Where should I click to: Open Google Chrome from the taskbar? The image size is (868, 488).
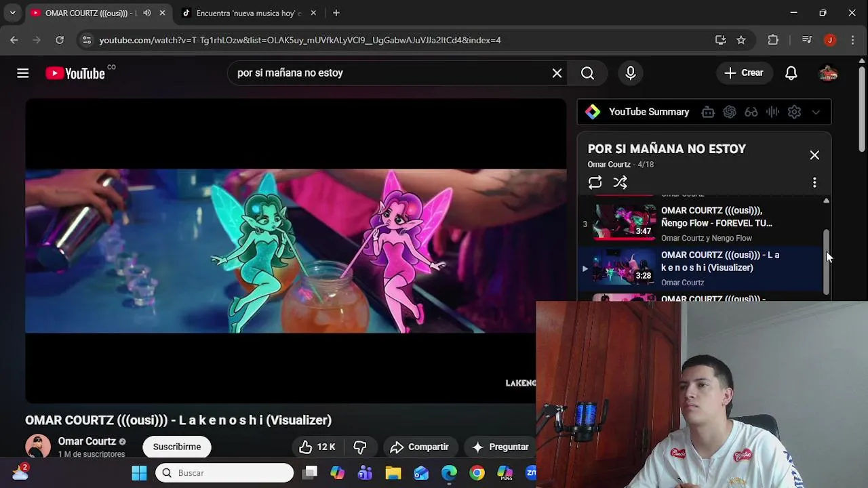click(x=477, y=472)
